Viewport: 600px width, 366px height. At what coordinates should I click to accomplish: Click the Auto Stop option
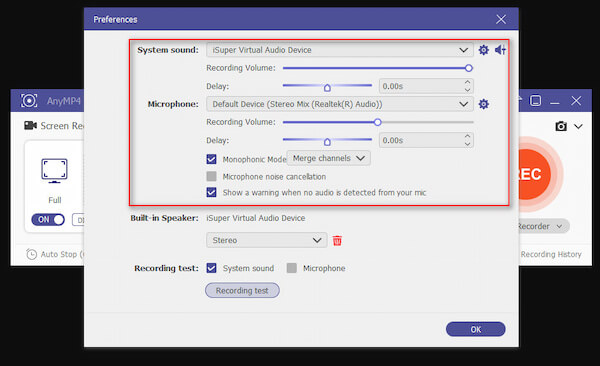[x=55, y=254]
